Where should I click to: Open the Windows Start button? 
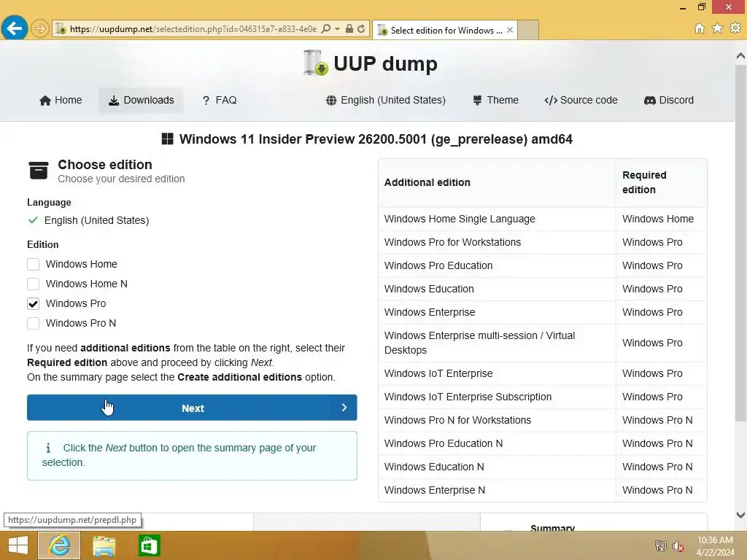click(x=18, y=545)
